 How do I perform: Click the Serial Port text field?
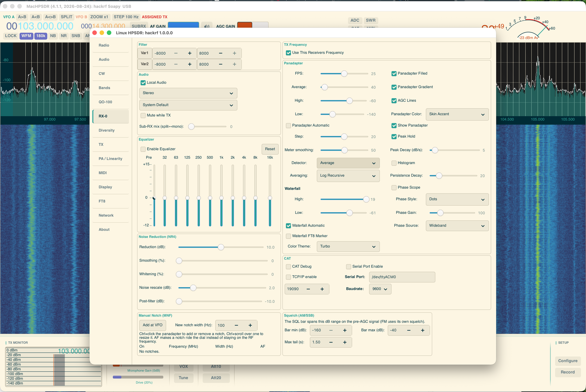click(402, 277)
